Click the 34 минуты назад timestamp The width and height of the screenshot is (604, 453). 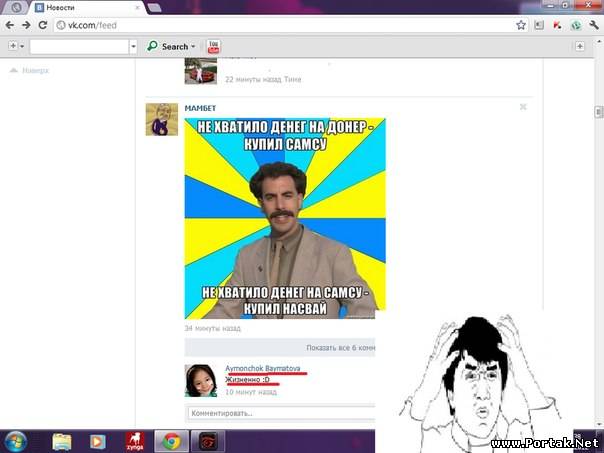tap(213, 328)
